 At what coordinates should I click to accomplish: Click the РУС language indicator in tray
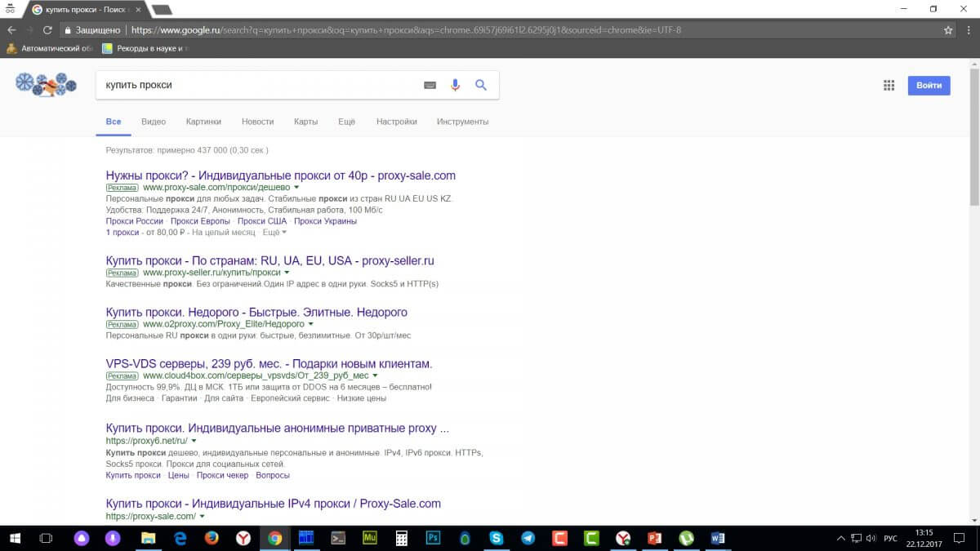coord(891,539)
